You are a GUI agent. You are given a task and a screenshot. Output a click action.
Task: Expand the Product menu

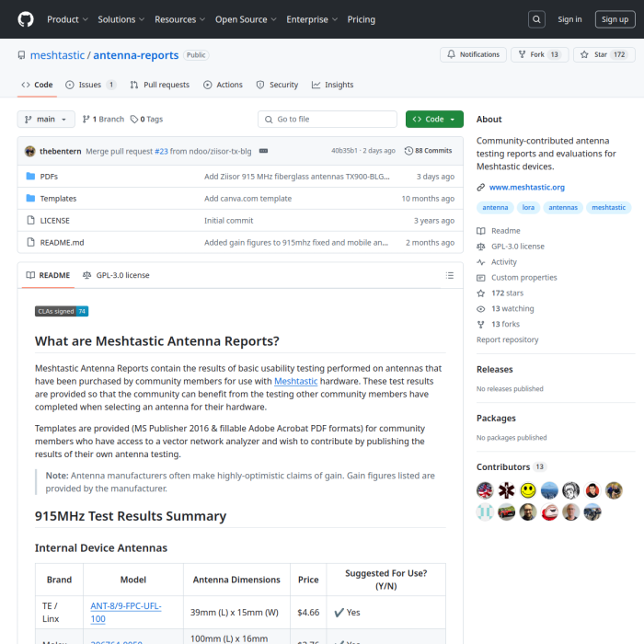(x=67, y=19)
